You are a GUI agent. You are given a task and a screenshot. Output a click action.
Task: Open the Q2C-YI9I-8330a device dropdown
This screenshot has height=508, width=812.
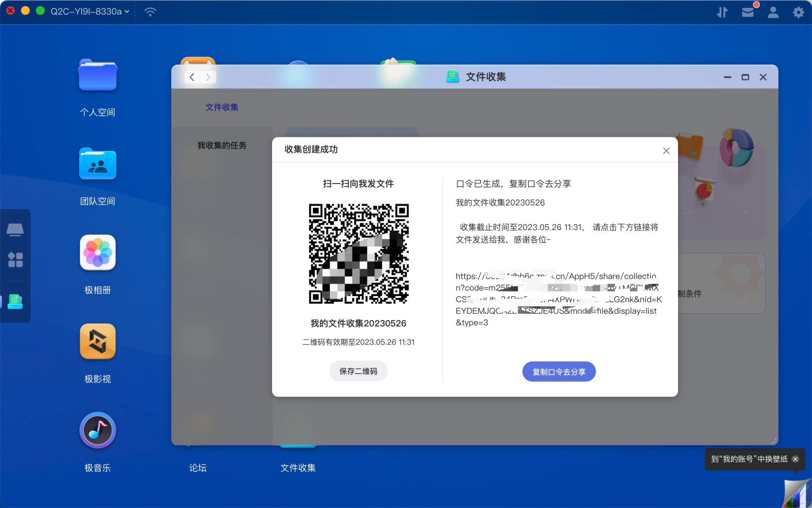(x=90, y=11)
